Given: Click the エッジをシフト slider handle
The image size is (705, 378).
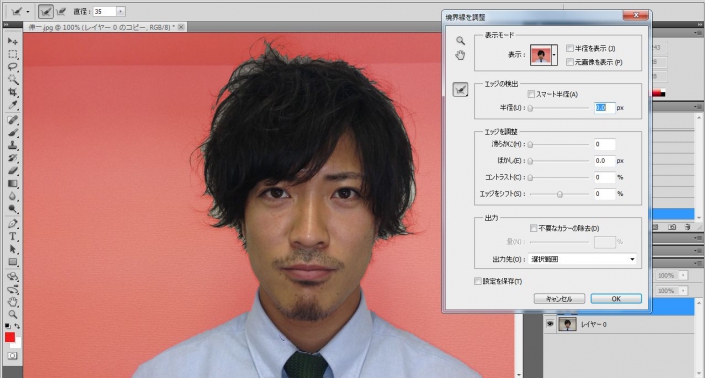Looking at the screenshot, I should click(560, 194).
